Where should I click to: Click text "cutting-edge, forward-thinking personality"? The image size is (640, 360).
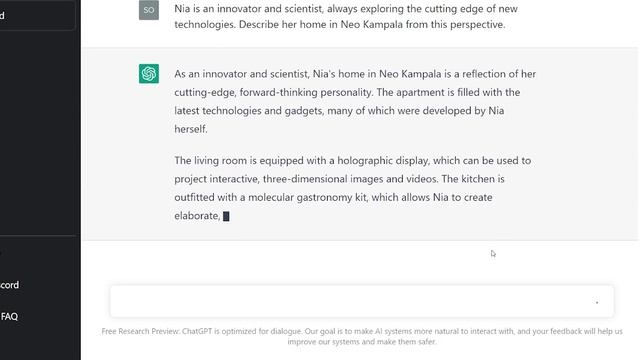273,92
